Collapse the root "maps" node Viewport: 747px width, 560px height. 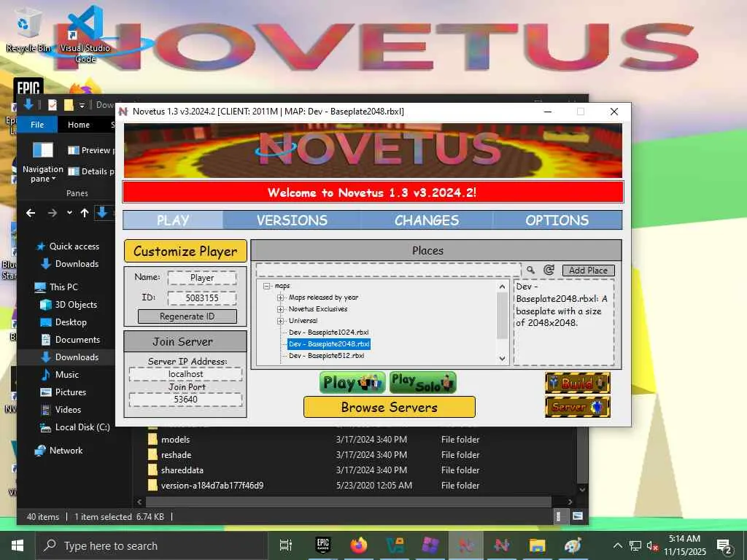[x=266, y=286]
